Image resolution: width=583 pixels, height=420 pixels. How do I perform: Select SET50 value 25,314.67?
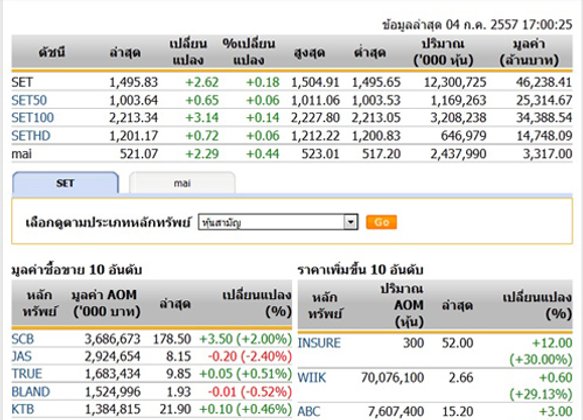(544, 100)
